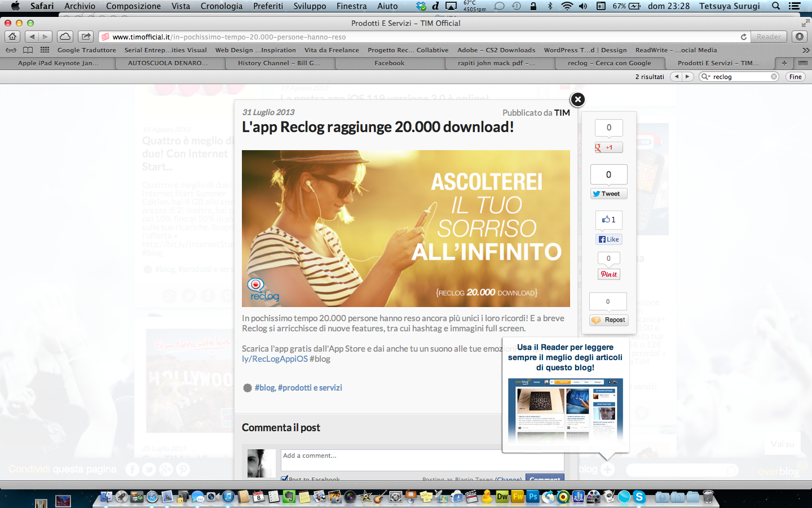812x508 pixels.
Task: Open Wi-Fi status menu
Action: pyautogui.click(x=567, y=6)
